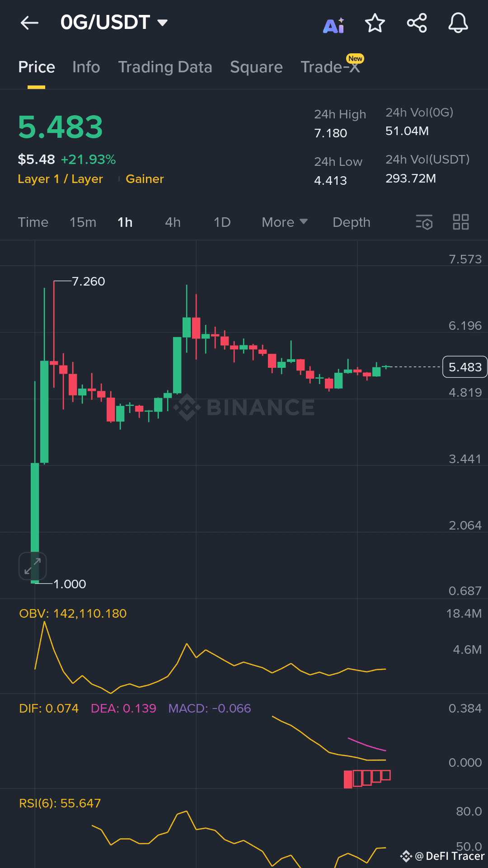Open the Depth chart view
This screenshot has height=868, width=488.
352,222
